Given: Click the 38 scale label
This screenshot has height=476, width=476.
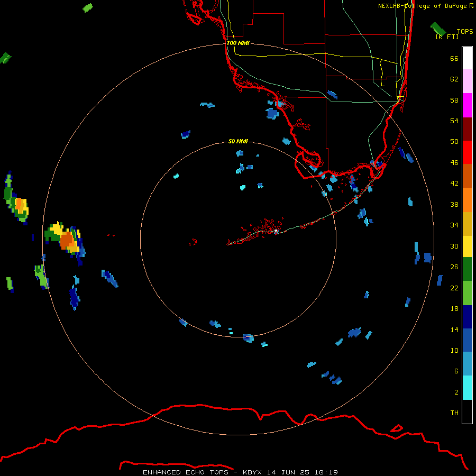Looking at the screenshot, I should [x=454, y=205].
